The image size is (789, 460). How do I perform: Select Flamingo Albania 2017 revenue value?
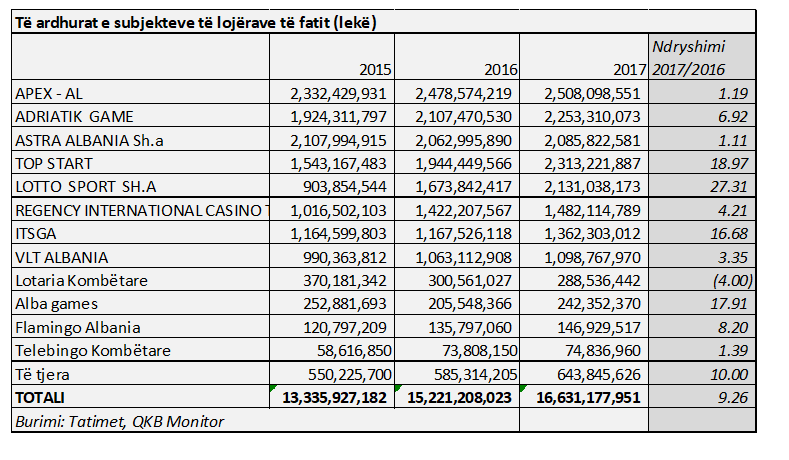tap(583, 327)
